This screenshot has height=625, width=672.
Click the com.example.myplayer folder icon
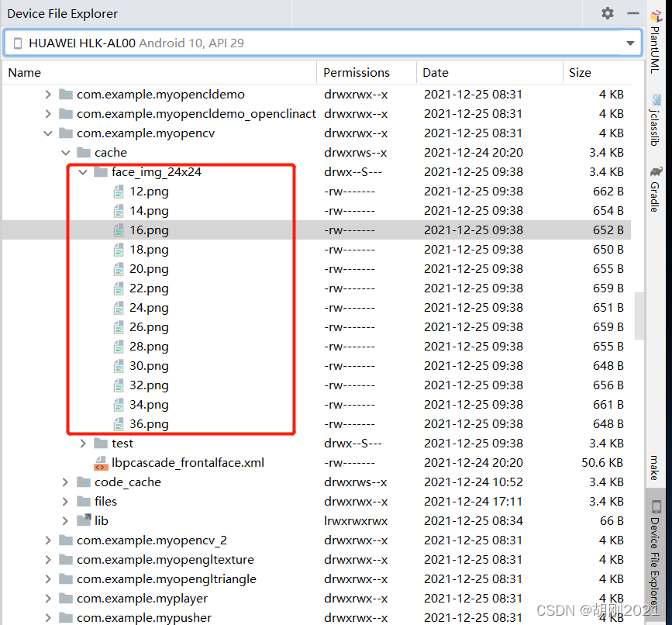(x=66, y=599)
